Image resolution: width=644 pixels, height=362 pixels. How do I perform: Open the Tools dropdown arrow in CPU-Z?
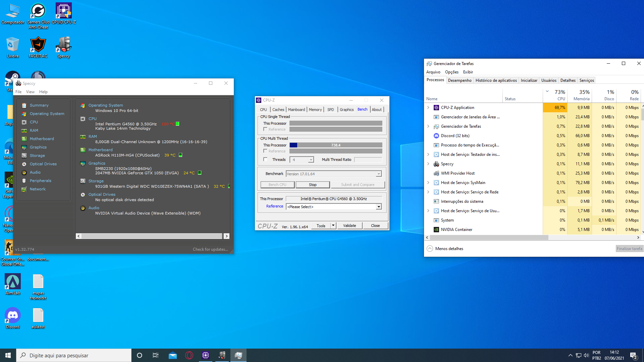click(333, 226)
